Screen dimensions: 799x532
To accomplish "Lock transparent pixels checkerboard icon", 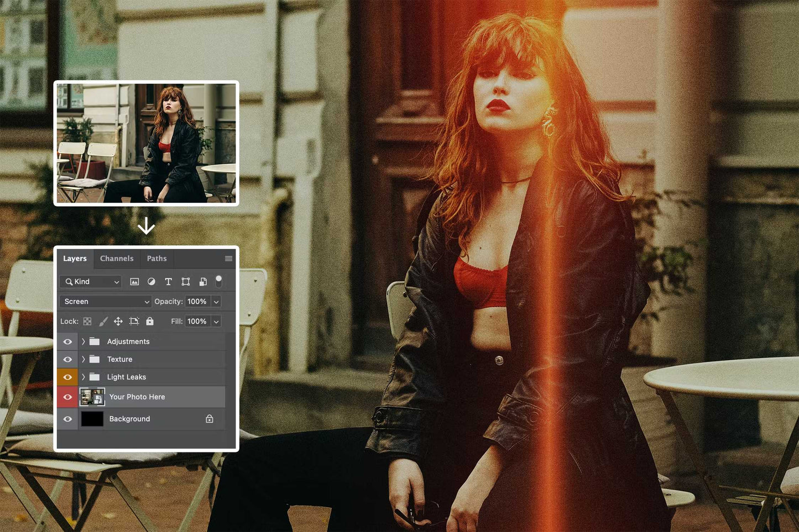I will [x=87, y=322].
